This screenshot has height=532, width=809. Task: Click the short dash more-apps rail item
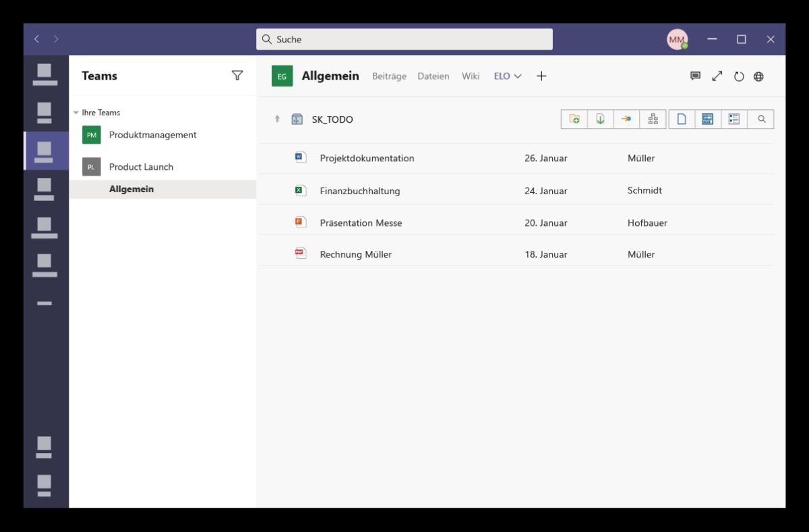click(x=44, y=303)
